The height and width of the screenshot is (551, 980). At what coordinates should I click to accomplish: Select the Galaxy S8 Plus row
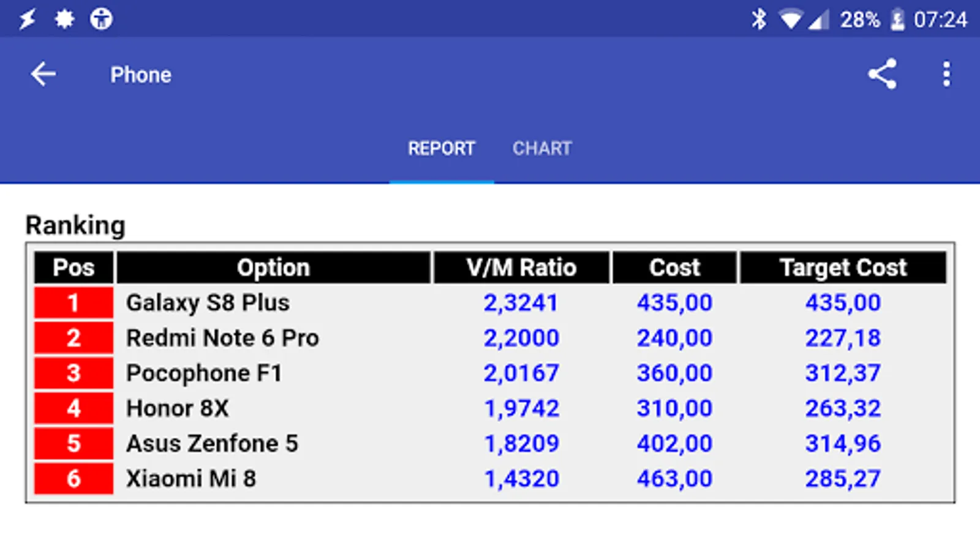[x=490, y=302]
